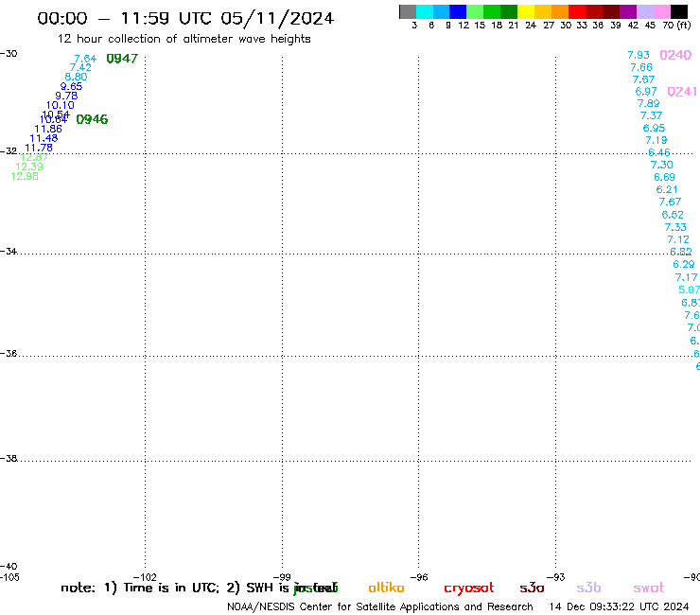The image size is (700, 615).
Task: Select the '12 hour collection of altimeter wave heights' subtitle
Action: [x=184, y=40]
